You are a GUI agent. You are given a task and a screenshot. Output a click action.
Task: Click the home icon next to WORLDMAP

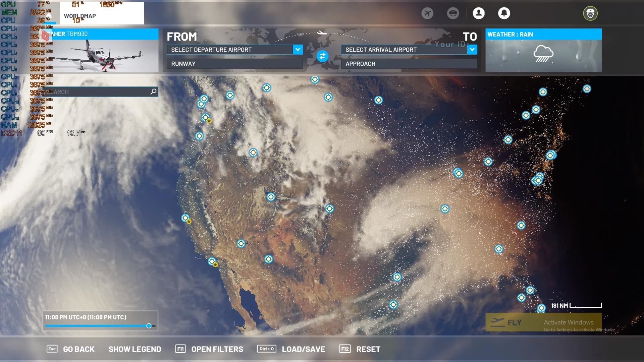click(49, 16)
